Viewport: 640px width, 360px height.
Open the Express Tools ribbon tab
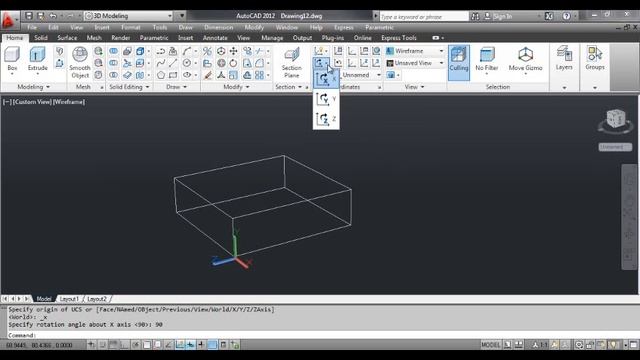point(399,38)
